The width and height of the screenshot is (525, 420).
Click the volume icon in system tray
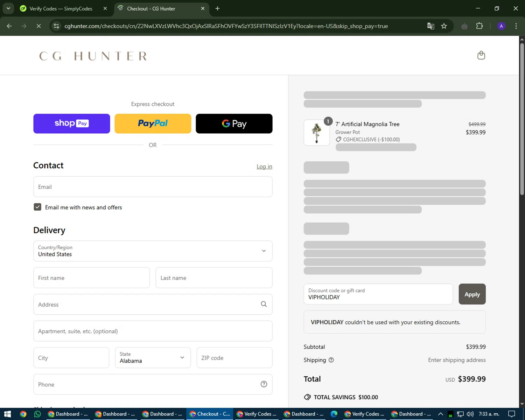(470, 414)
